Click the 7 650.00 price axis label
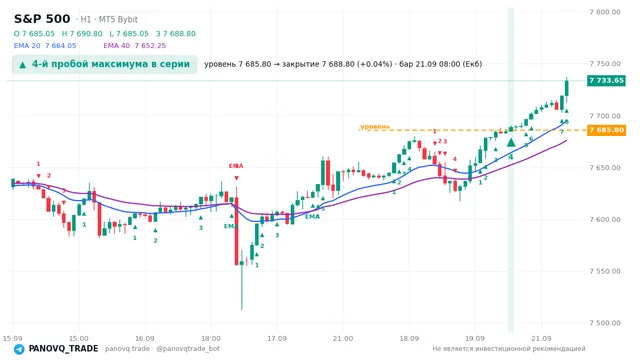 pyautogui.click(x=605, y=168)
